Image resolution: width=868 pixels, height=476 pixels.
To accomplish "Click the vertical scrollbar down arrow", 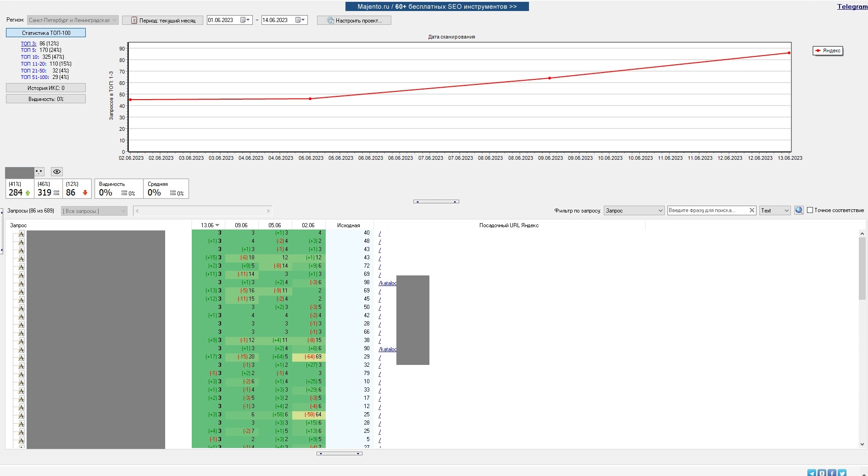I will 862,444.
